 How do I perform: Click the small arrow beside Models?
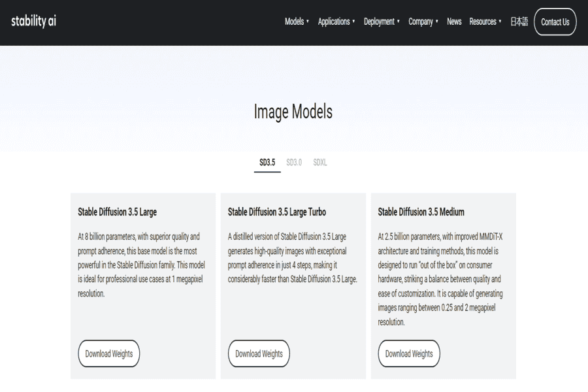coord(308,22)
